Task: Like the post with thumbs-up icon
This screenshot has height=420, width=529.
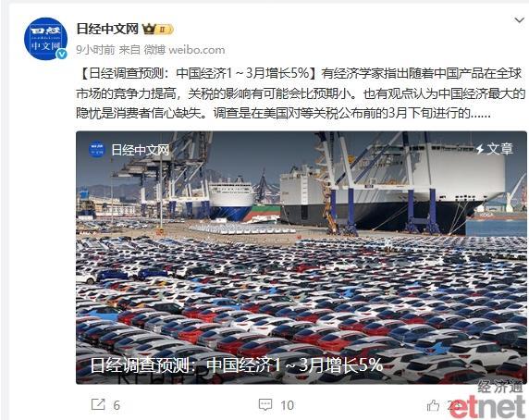Action: pos(433,405)
